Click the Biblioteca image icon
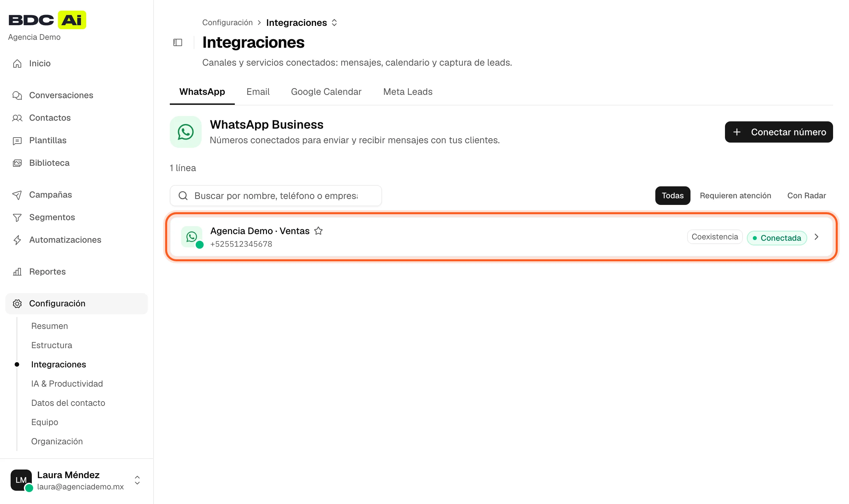This screenshot has height=504, width=849. point(17,163)
